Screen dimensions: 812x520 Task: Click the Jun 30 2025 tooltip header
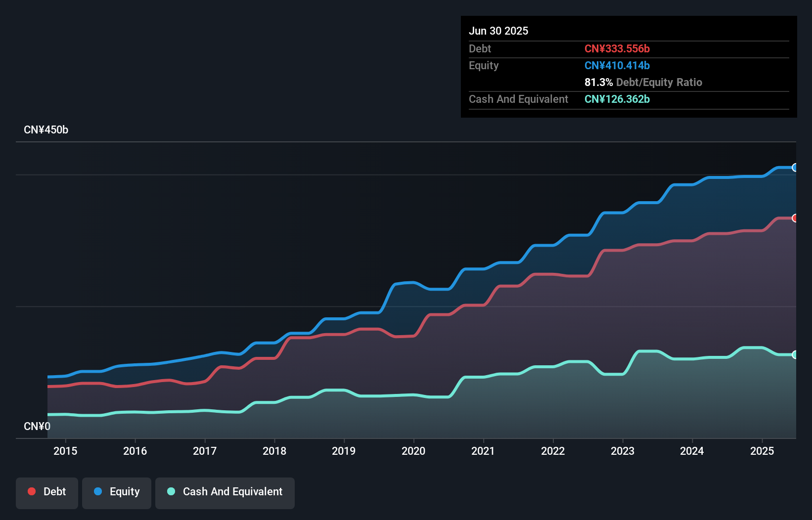[498, 31]
